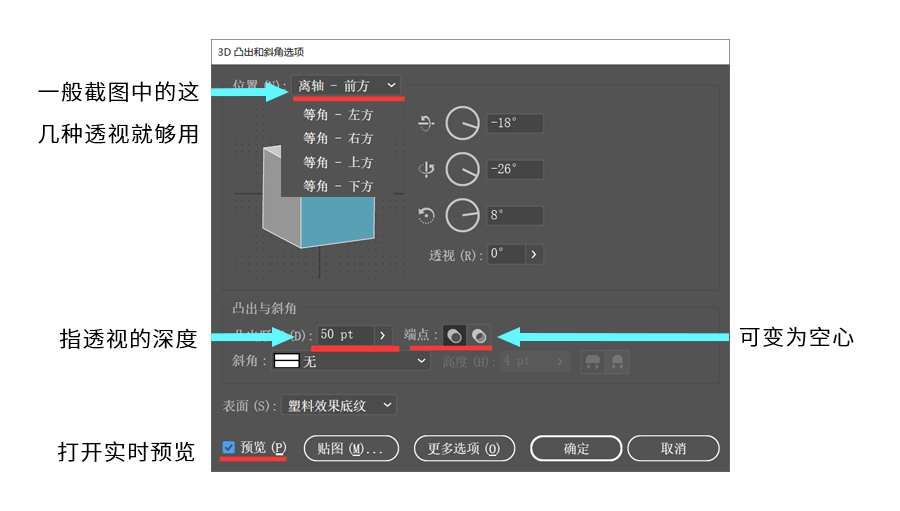Click the X-axis rotation icon

point(426,123)
